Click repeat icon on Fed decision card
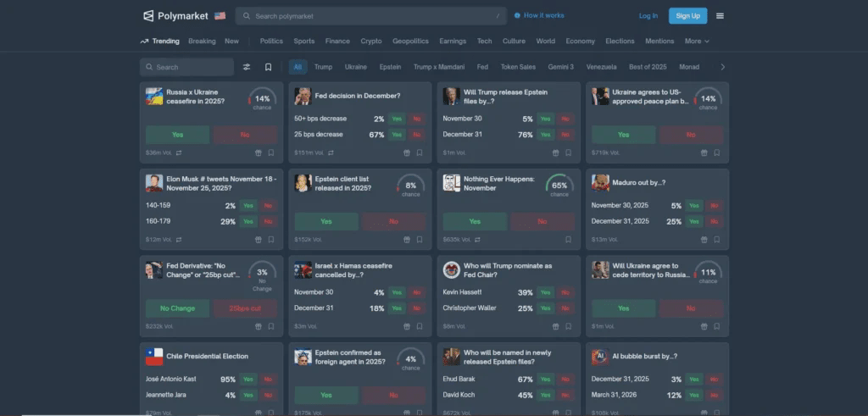The height and width of the screenshot is (416, 868). click(331, 153)
